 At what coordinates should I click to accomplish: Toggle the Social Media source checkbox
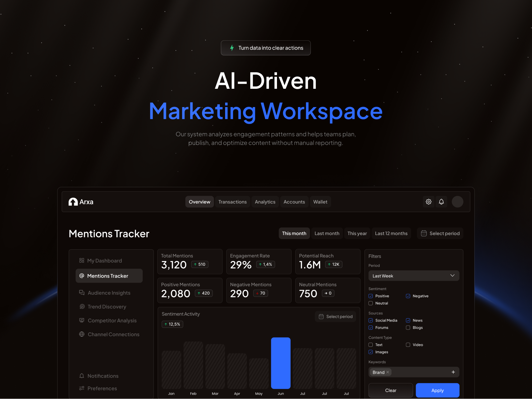tap(371, 321)
